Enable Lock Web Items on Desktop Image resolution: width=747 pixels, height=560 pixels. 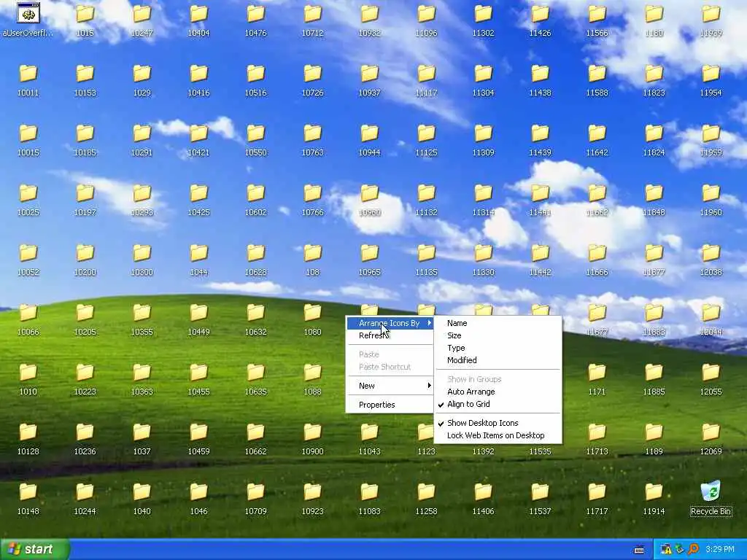click(498, 435)
